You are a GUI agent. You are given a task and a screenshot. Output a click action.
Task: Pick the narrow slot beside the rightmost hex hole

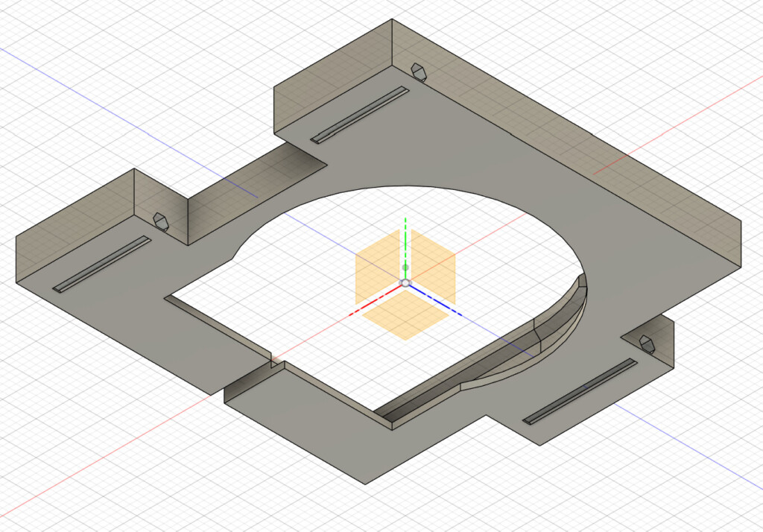[580, 391]
